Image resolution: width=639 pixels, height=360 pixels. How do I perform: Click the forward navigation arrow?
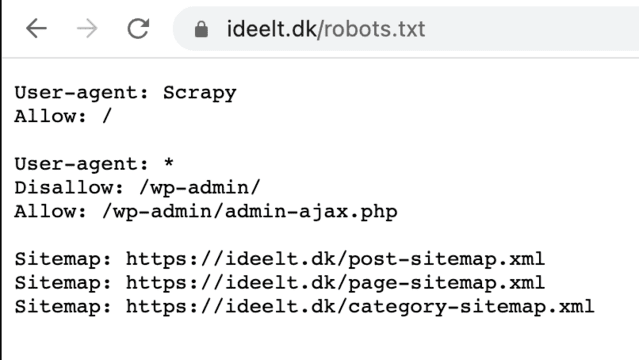point(87,29)
